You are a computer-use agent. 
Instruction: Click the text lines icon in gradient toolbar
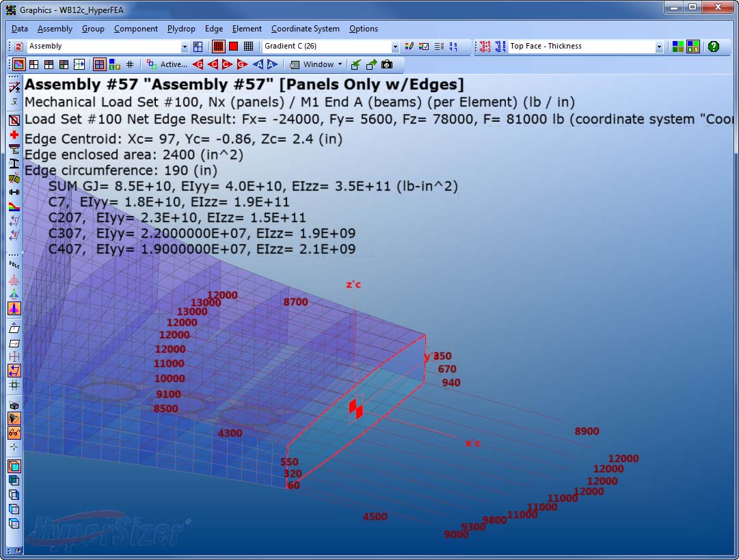click(439, 46)
